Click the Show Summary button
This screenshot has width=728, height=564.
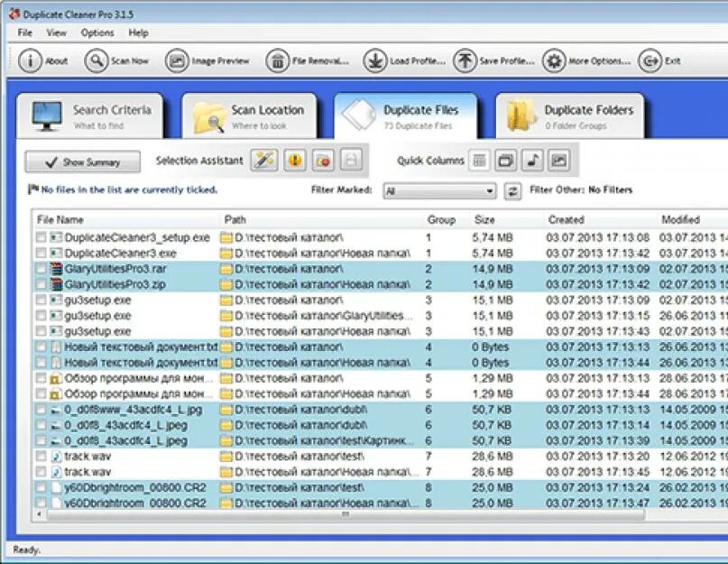[x=83, y=162]
